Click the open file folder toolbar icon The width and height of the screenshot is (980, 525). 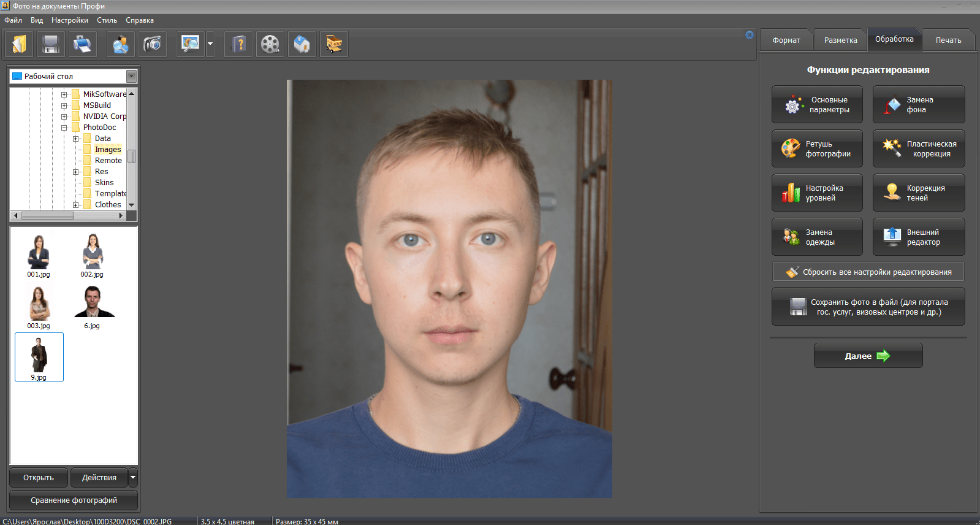coord(20,44)
